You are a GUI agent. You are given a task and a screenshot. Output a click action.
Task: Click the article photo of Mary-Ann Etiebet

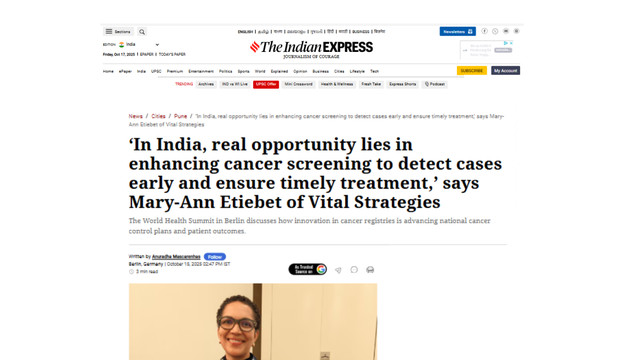[253, 322]
